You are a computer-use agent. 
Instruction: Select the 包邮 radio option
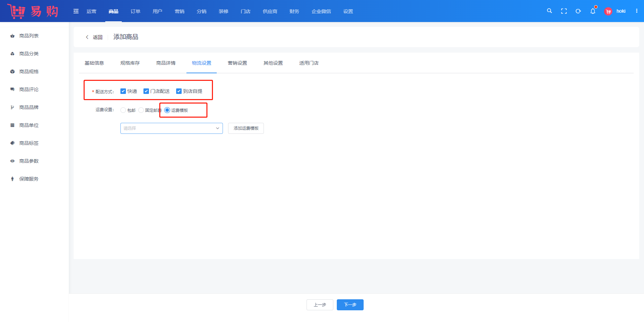point(123,110)
